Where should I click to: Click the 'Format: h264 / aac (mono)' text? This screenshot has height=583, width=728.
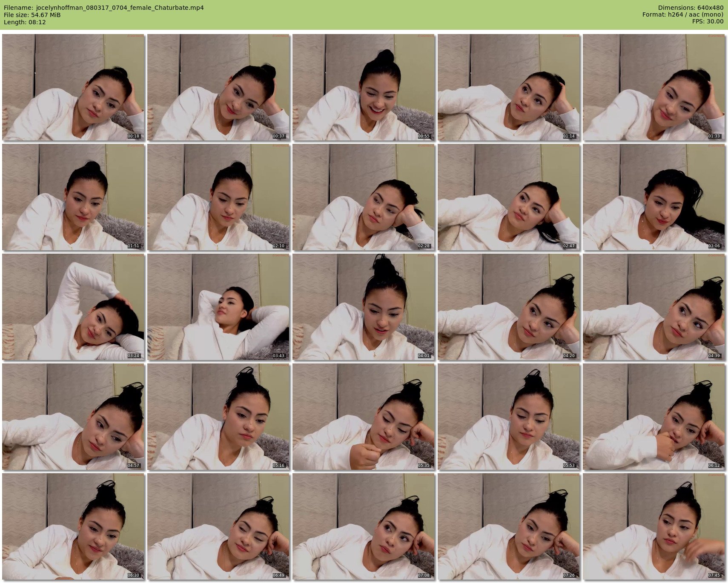[683, 15]
